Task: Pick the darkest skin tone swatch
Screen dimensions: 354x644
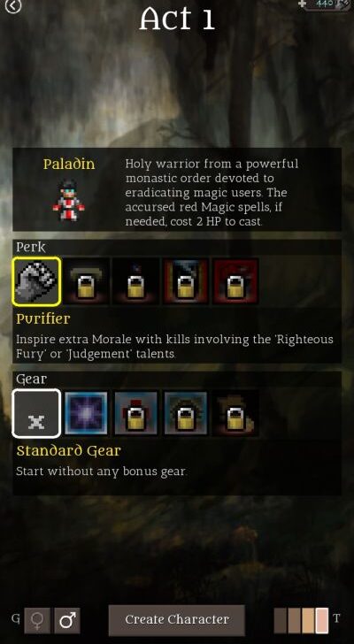Action: [x=281, y=621]
